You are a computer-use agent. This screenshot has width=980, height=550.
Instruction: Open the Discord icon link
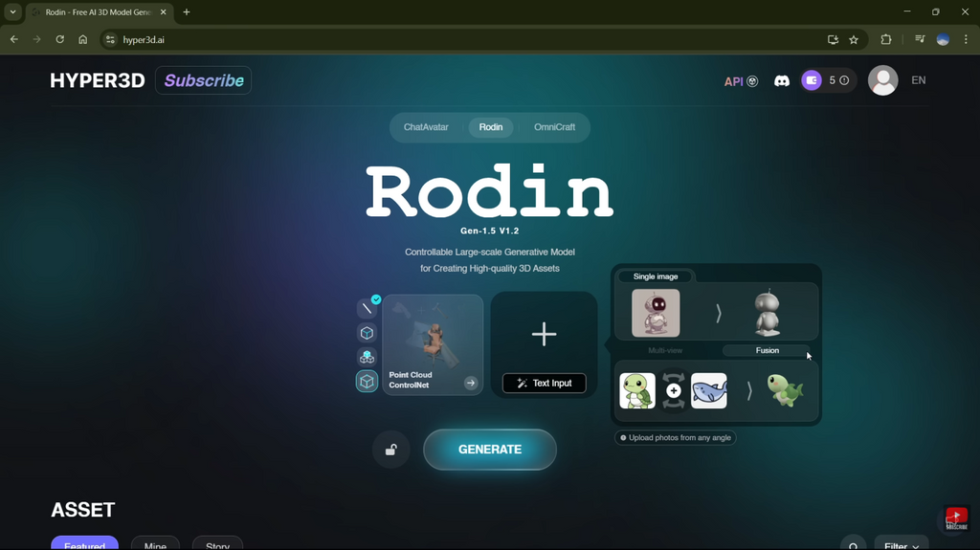[x=782, y=81]
